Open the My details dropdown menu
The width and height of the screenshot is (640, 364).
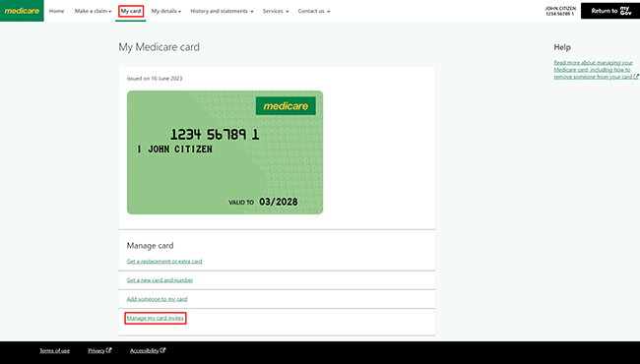tap(166, 11)
